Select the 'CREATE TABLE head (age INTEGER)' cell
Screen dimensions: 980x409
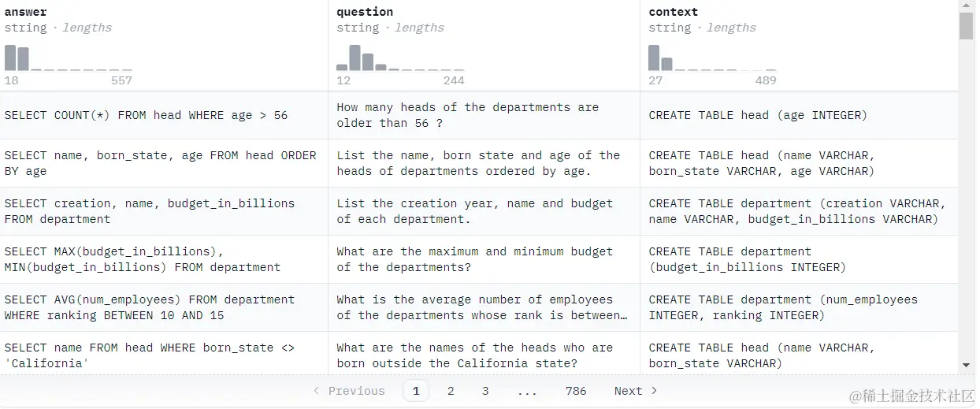758,115
